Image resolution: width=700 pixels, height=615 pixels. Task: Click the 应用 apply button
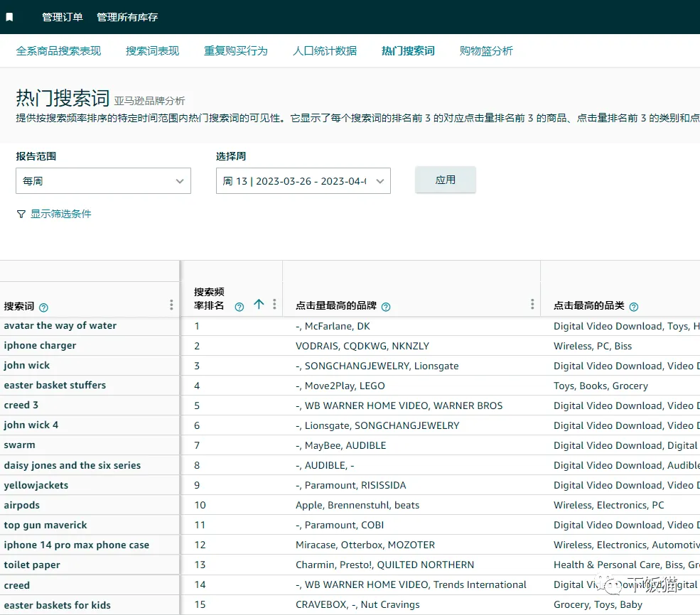pyautogui.click(x=446, y=180)
